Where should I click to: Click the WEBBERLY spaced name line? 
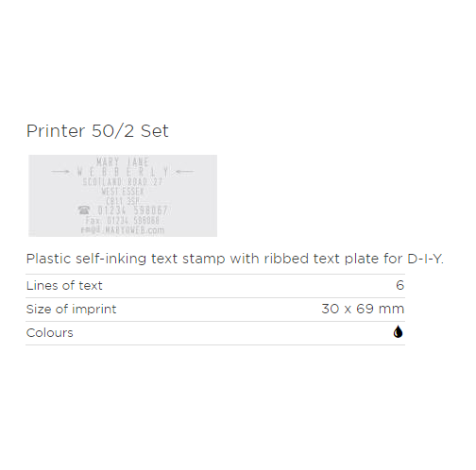tap(123, 172)
